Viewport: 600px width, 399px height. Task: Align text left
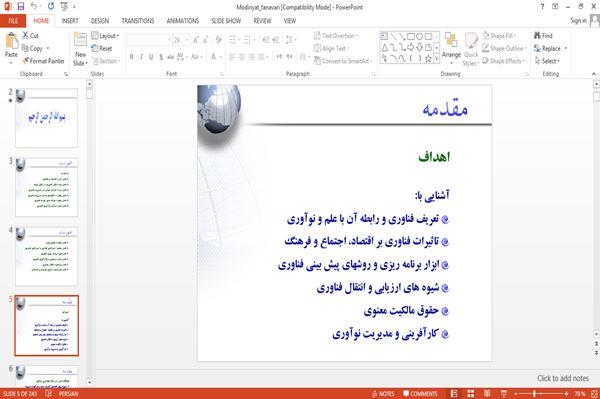232,57
